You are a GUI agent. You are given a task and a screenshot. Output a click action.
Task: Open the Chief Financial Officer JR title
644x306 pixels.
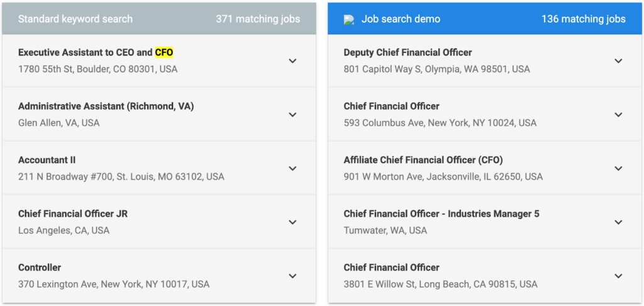(73, 214)
